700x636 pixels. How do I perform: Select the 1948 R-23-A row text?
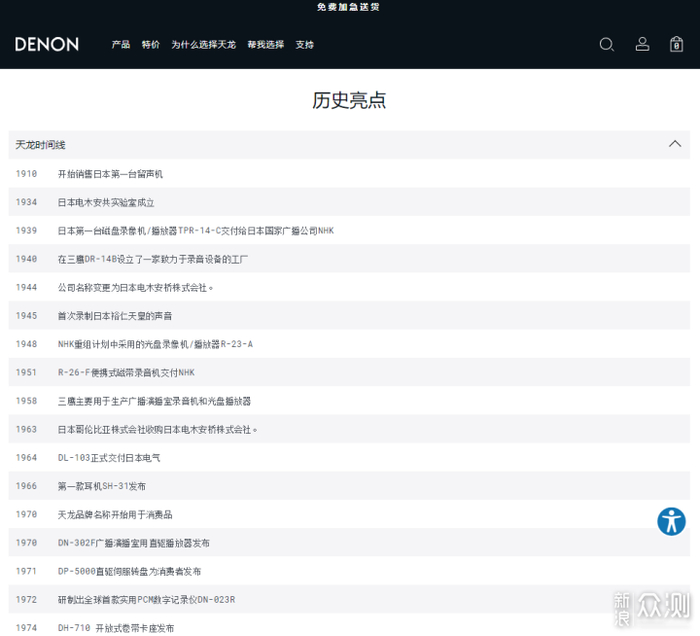tap(155, 344)
